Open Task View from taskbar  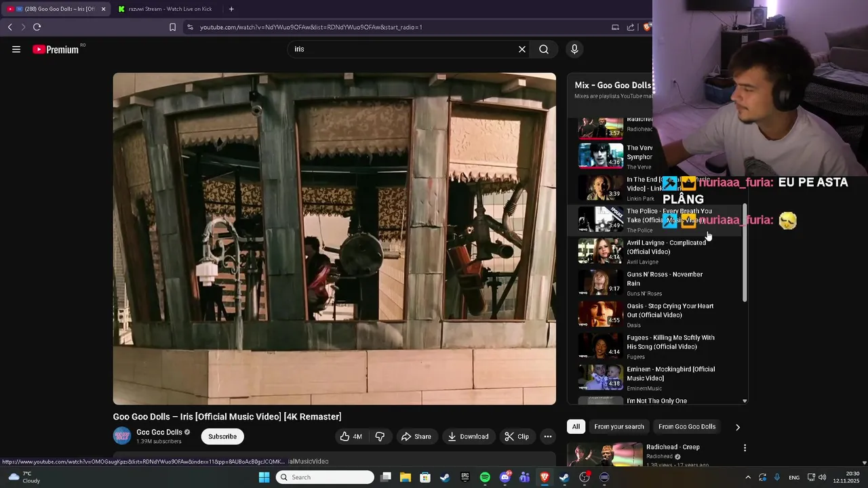coord(386,477)
